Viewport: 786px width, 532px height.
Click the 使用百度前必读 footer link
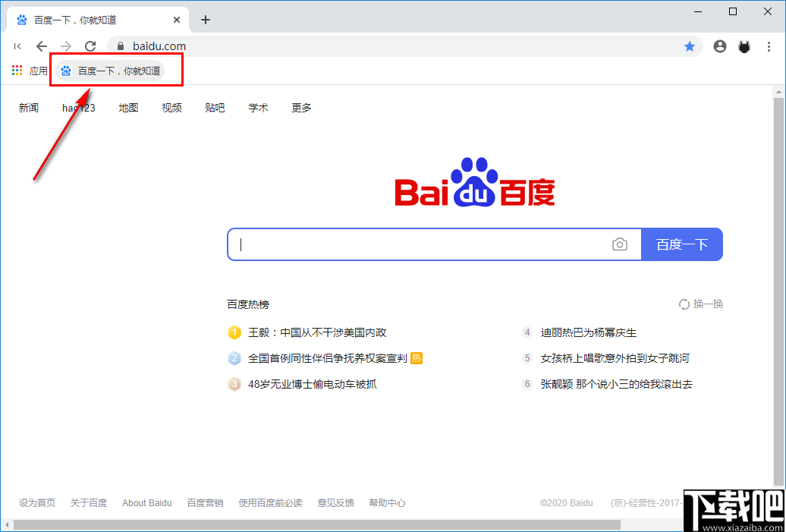(x=271, y=503)
